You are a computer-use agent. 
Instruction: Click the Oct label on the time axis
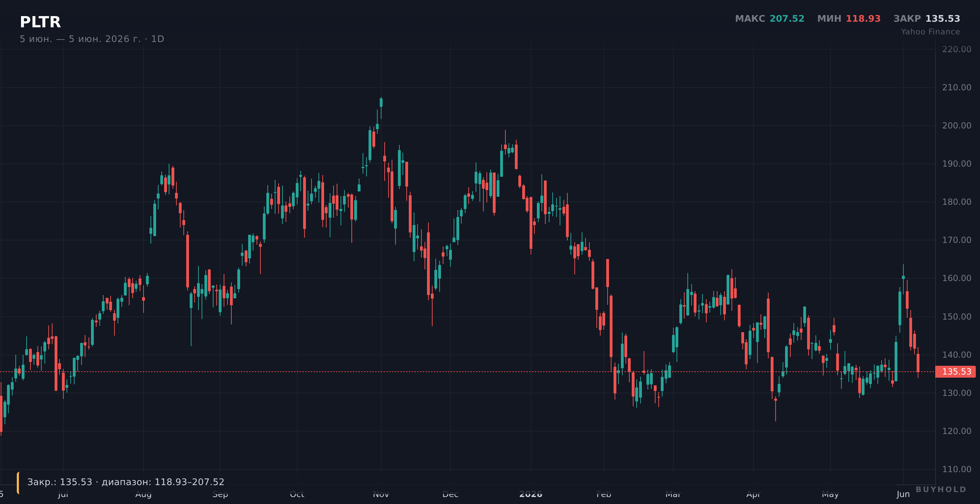point(297,494)
